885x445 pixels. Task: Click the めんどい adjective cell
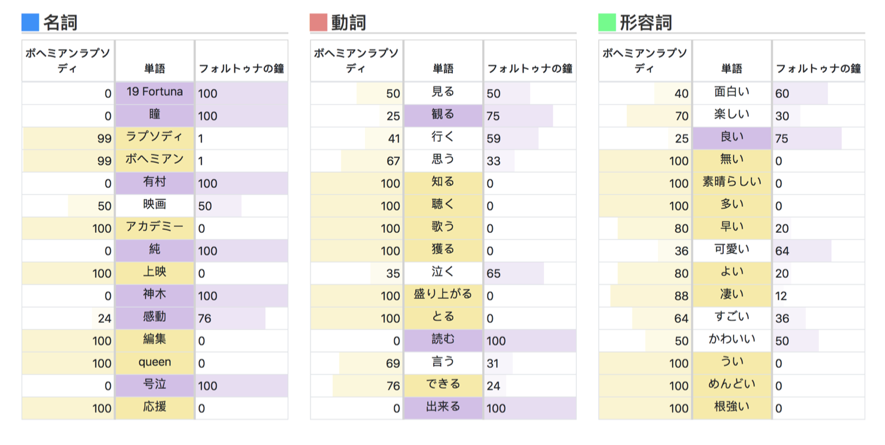coord(732,386)
